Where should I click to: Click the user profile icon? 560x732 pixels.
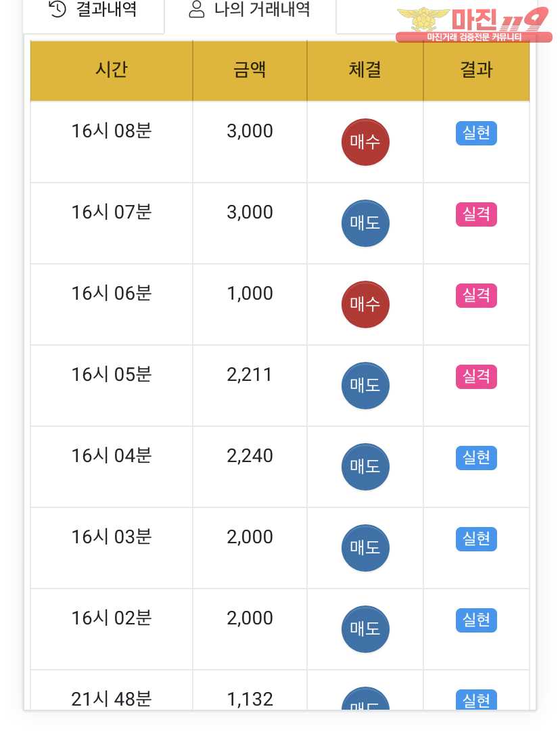196,9
